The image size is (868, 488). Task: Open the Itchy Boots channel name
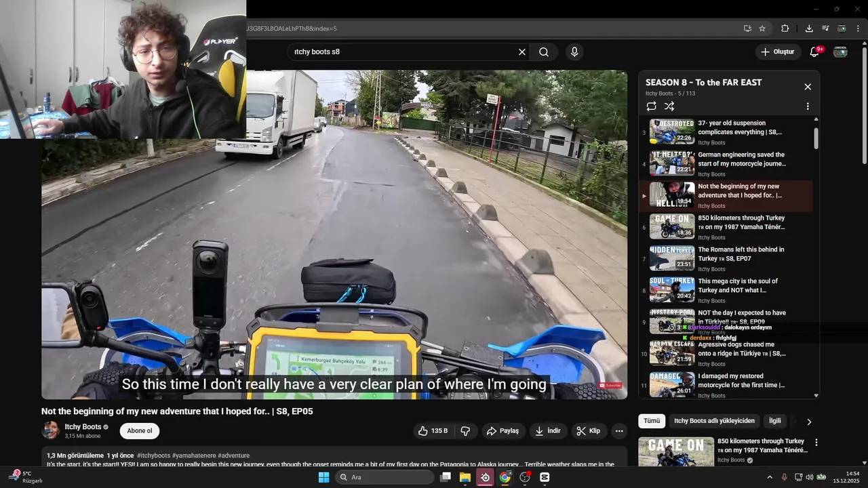[x=83, y=427]
